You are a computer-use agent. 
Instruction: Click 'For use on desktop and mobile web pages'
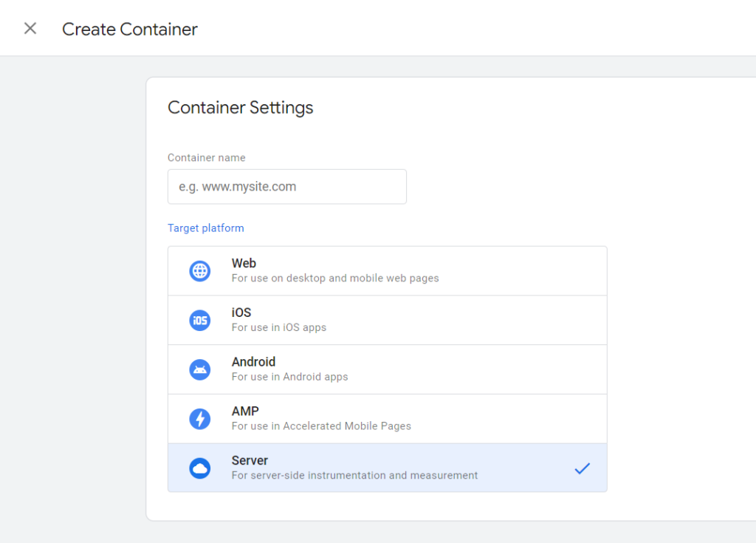[335, 279]
